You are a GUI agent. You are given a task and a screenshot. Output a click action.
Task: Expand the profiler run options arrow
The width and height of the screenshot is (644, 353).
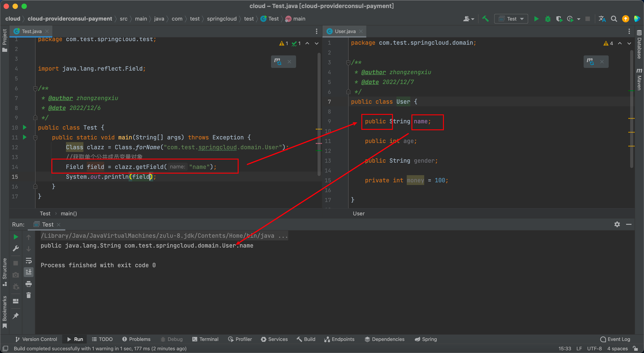(578, 19)
